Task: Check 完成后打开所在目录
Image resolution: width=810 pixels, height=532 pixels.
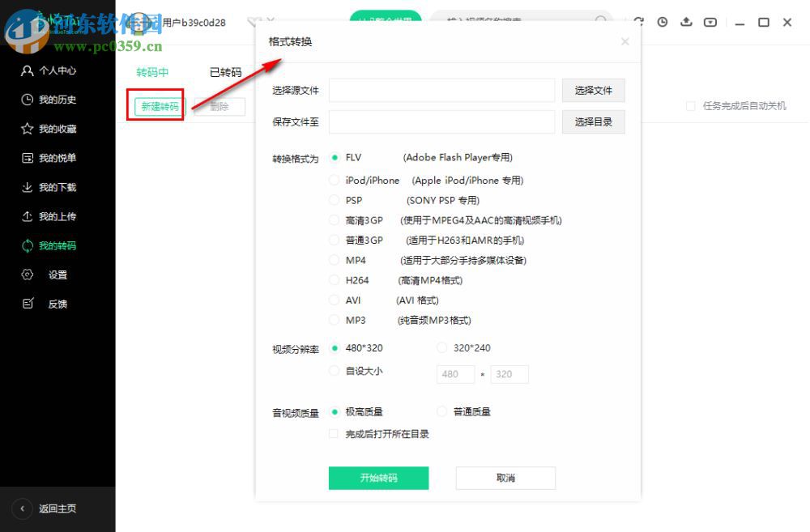Action: point(334,433)
